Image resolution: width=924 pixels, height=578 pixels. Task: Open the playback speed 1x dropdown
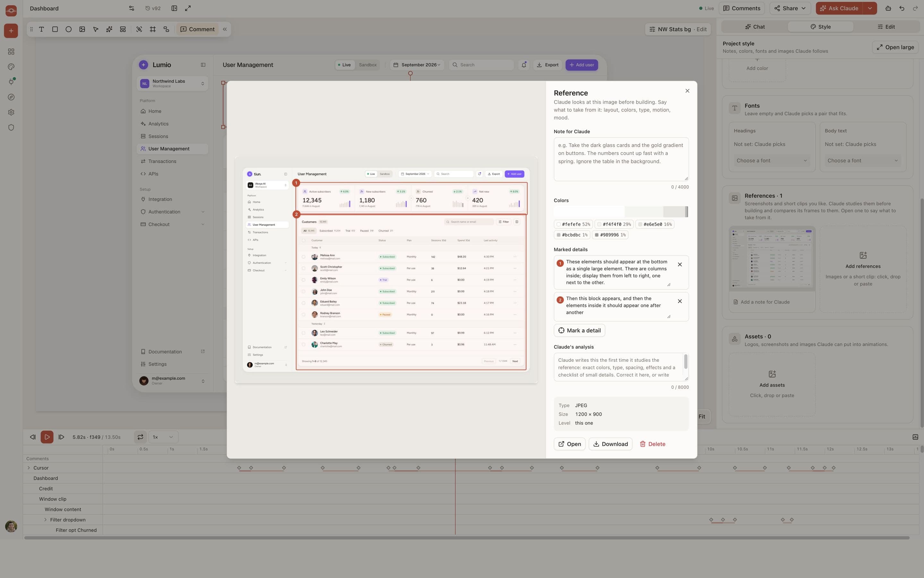click(x=163, y=437)
